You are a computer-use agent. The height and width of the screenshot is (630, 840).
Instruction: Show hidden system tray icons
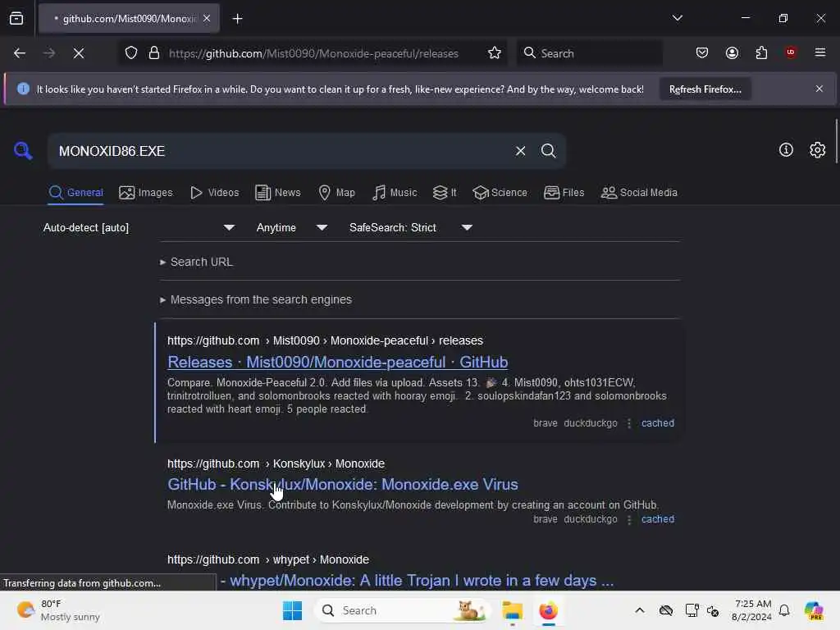640,610
